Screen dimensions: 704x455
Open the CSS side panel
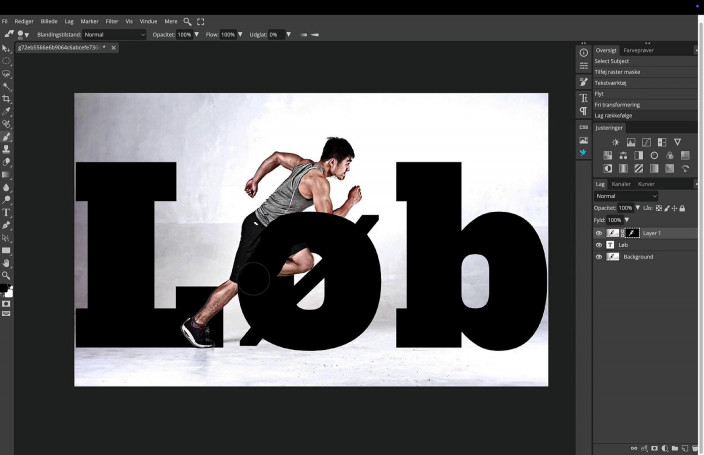[584, 127]
